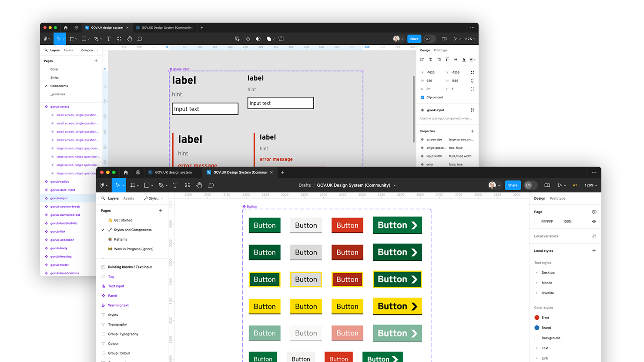Click the Share button

tap(513, 185)
